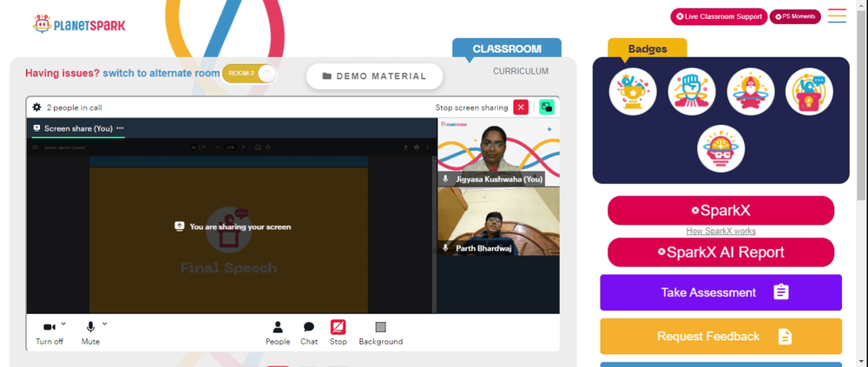The width and height of the screenshot is (868, 367).
Task: Select the Classroom tab
Action: 507,49
